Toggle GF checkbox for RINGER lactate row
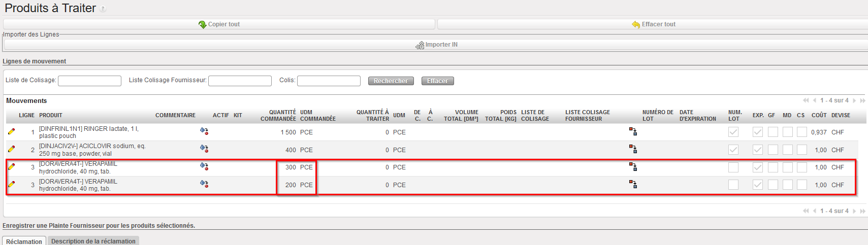This screenshot has height=245, width=868. click(x=773, y=132)
